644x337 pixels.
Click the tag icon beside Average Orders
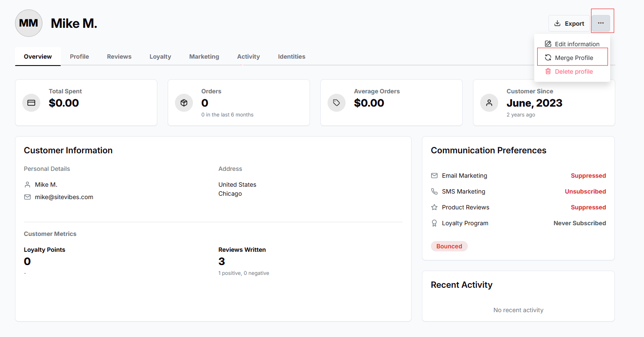point(337,103)
